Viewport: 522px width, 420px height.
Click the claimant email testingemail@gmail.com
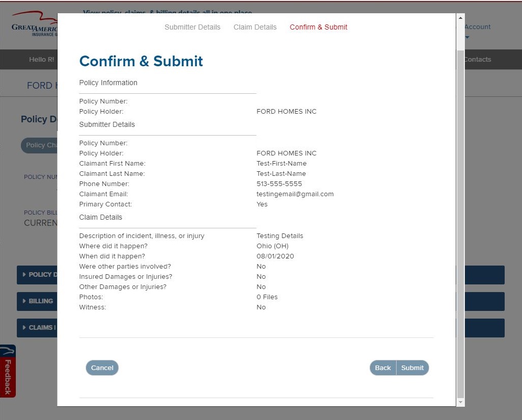(x=295, y=194)
